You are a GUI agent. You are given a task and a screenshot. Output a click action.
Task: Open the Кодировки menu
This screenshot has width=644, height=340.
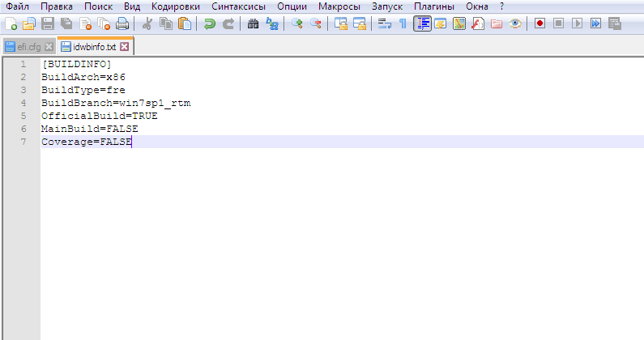tap(176, 6)
